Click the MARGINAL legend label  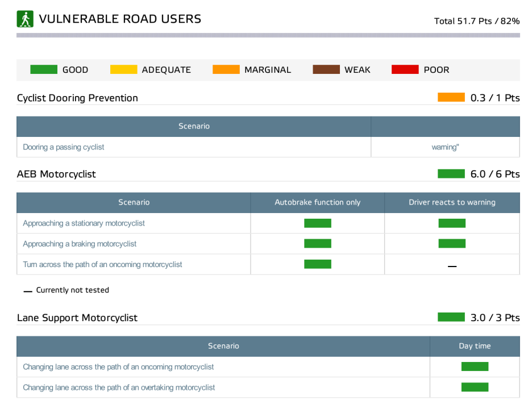click(268, 70)
